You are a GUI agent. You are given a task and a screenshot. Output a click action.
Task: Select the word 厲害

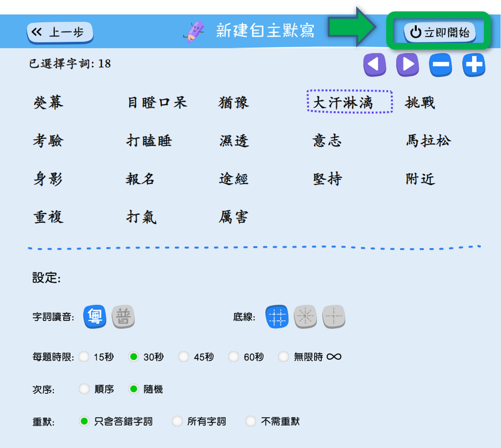coord(234,217)
